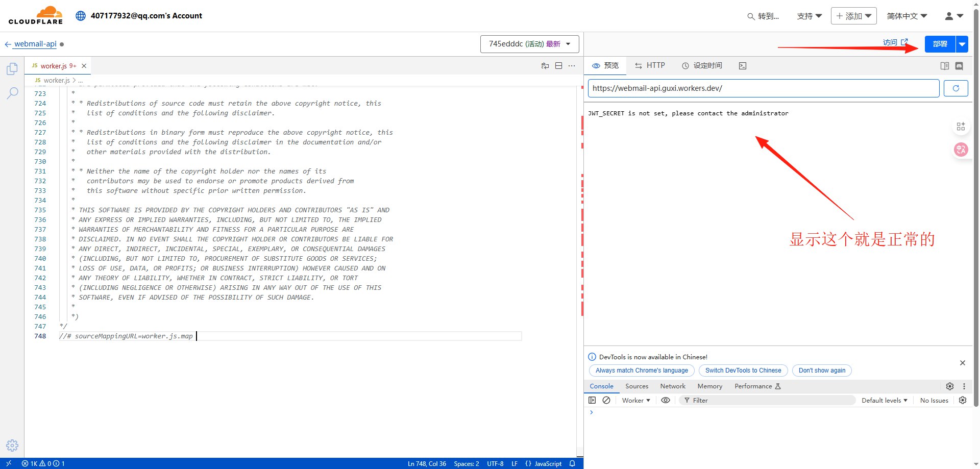Switch to the HTTP tab

pos(650,65)
